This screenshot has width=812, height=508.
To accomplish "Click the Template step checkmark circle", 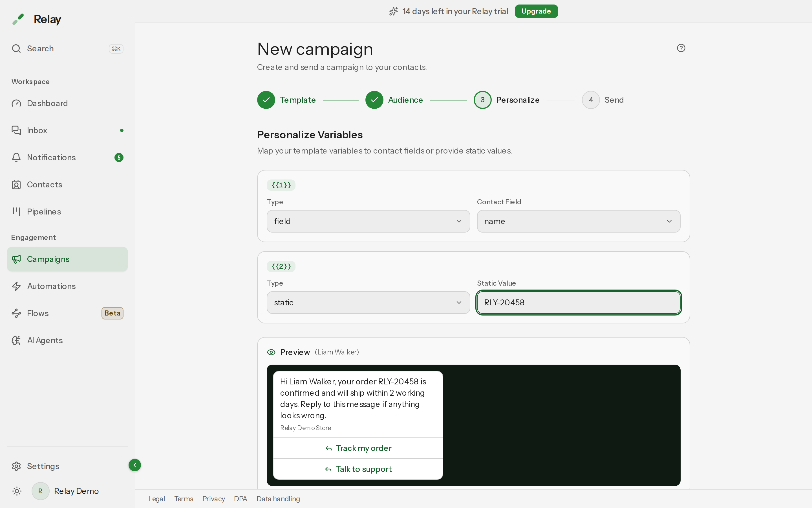I will point(266,100).
